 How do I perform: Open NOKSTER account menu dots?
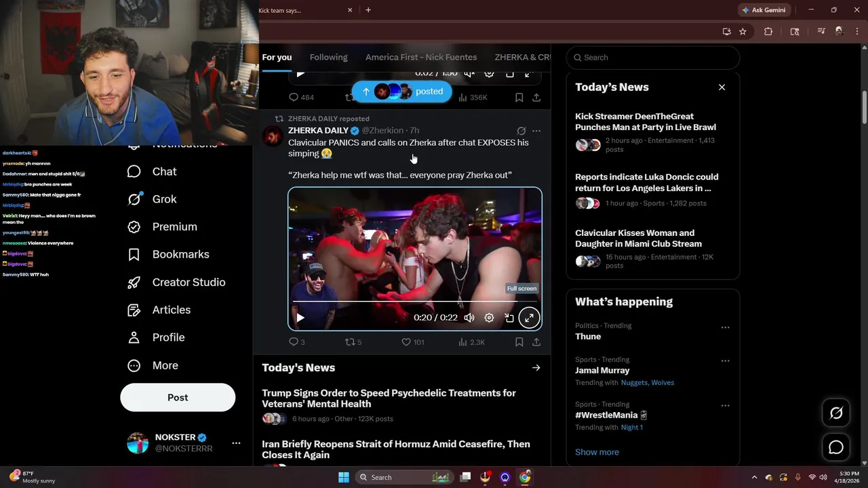point(236,443)
